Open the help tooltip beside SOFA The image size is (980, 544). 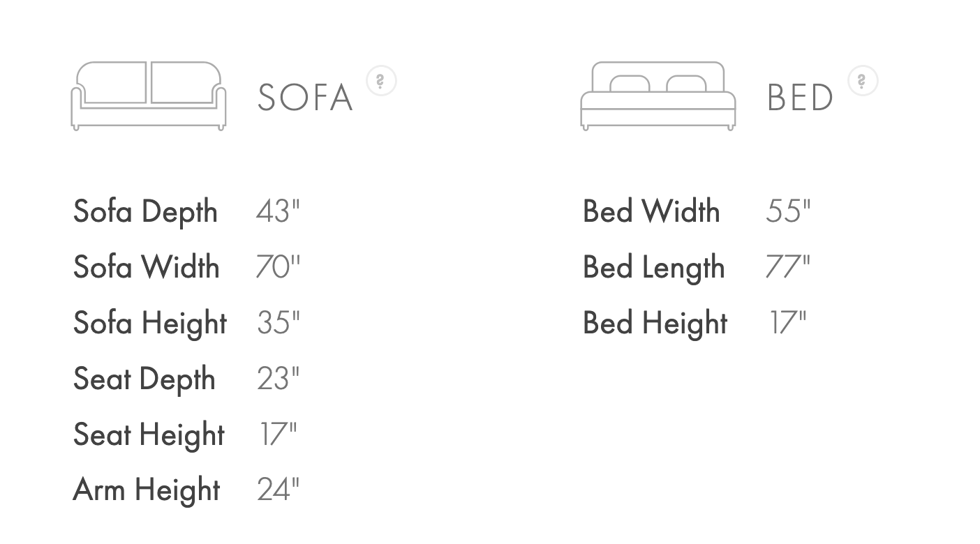coord(380,81)
